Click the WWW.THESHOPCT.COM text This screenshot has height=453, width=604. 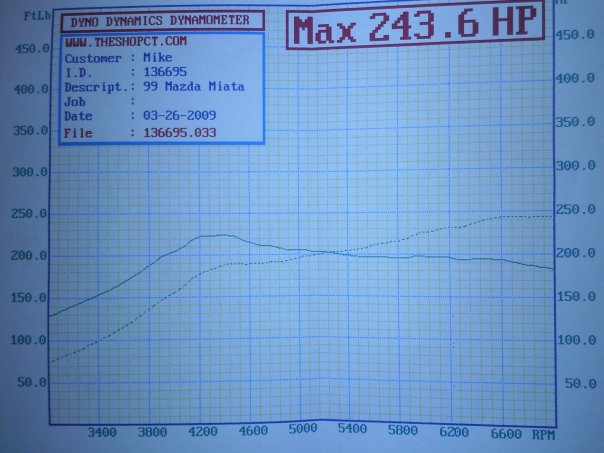click(126, 42)
